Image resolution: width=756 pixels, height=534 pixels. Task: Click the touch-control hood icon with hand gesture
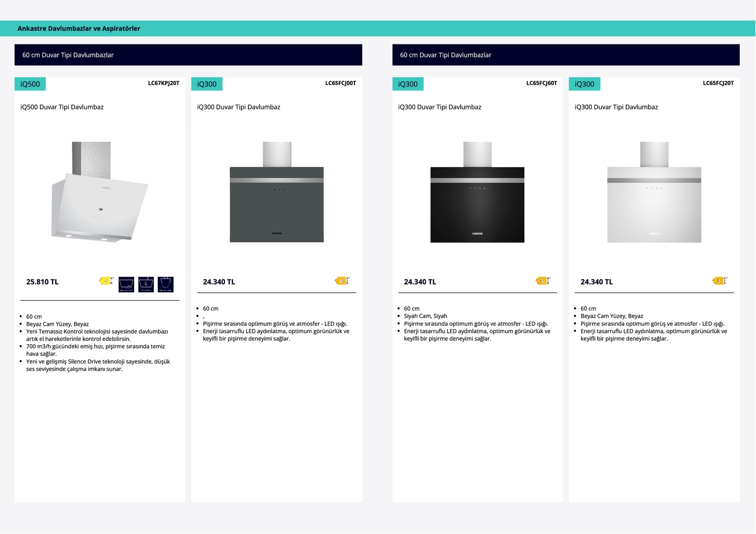pos(126,284)
